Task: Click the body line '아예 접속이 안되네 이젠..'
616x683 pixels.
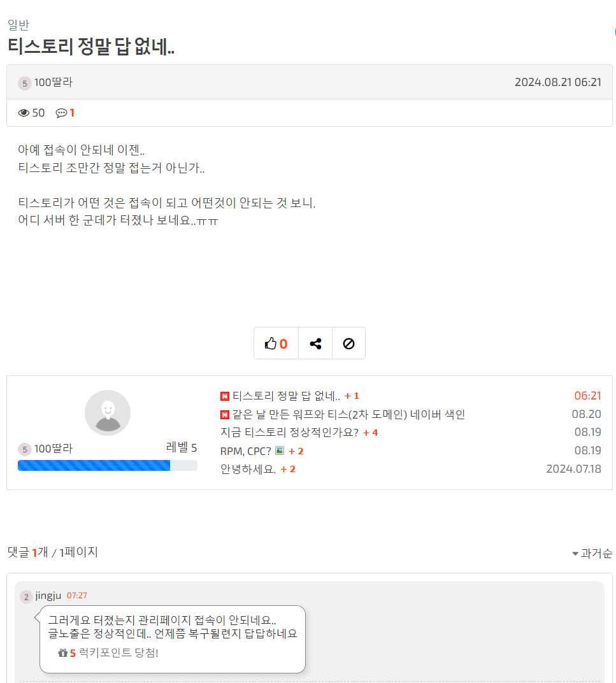Action: click(82, 150)
